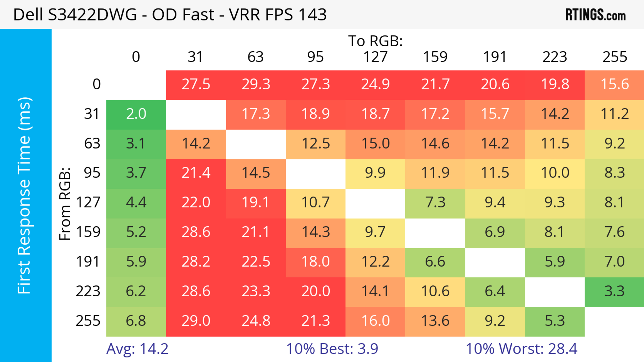Click the "To RGB:" header label
Viewport: 644px width, 362px height.
tap(375, 41)
